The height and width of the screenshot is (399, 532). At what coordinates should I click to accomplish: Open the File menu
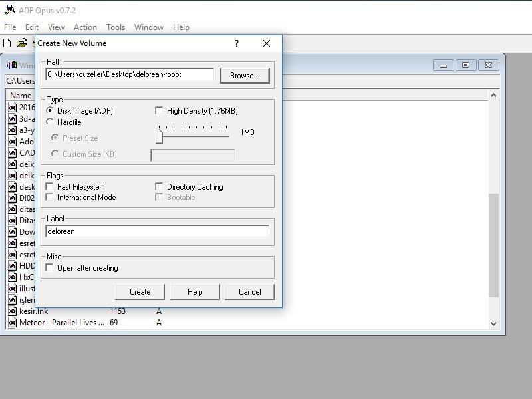click(10, 27)
